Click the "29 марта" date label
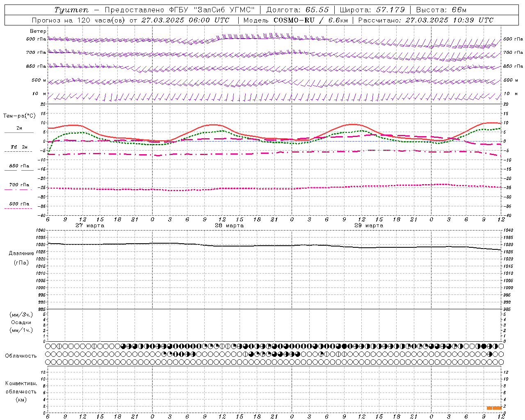 coord(369,226)
